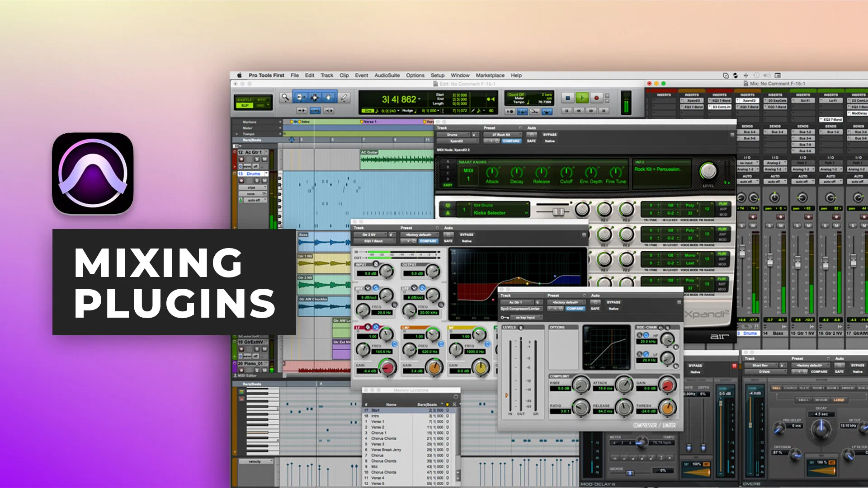Open the Drums track 'clips' view selector

[252, 188]
